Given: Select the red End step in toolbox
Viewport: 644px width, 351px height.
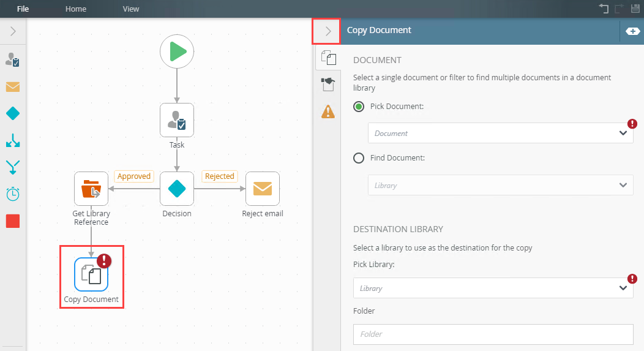Looking at the screenshot, I should click(13, 221).
